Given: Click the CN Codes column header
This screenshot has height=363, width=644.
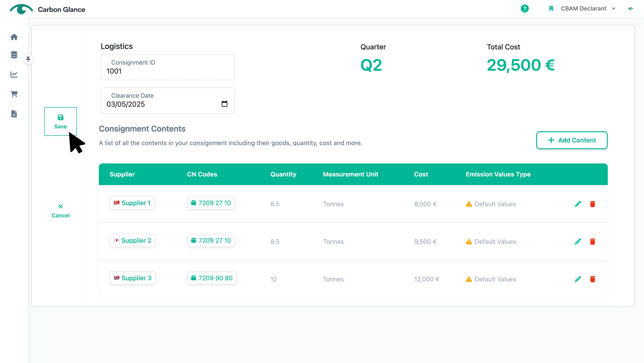Looking at the screenshot, I should (x=202, y=174).
